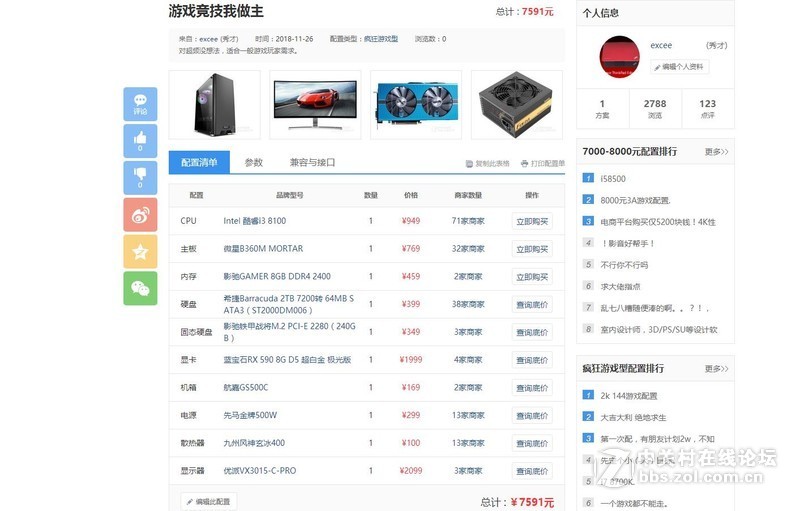Click the 编辑此配置 button

pyautogui.click(x=208, y=501)
